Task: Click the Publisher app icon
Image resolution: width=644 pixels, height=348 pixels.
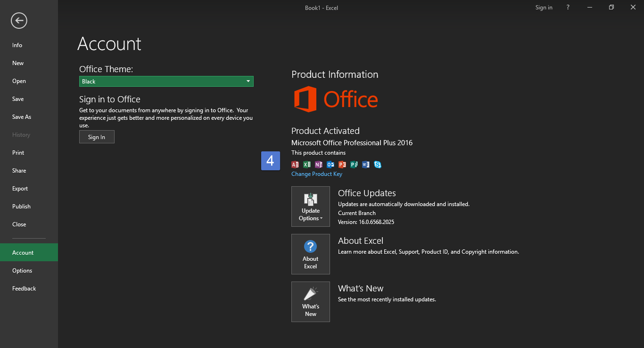Action: pyautogui.click(x=354, y=165)
